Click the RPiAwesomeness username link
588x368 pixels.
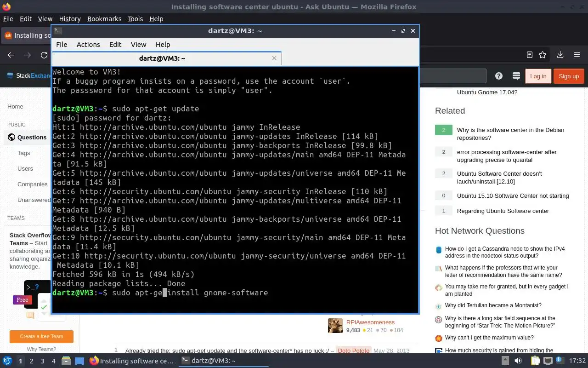tap(370, 322)
